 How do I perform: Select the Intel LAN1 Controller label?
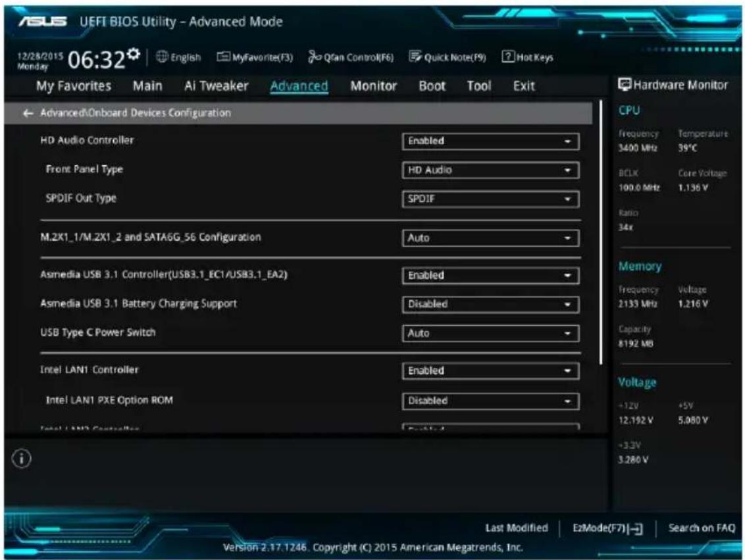pos(90,370)
